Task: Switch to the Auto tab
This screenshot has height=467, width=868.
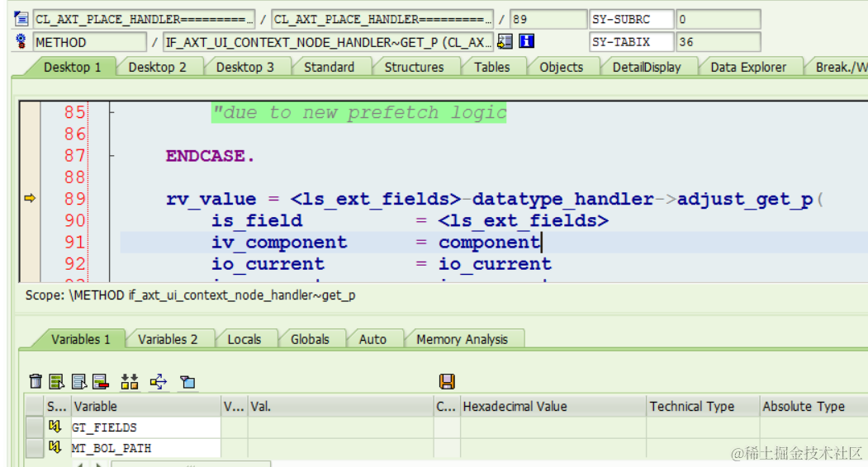Action: click(372, 339)
